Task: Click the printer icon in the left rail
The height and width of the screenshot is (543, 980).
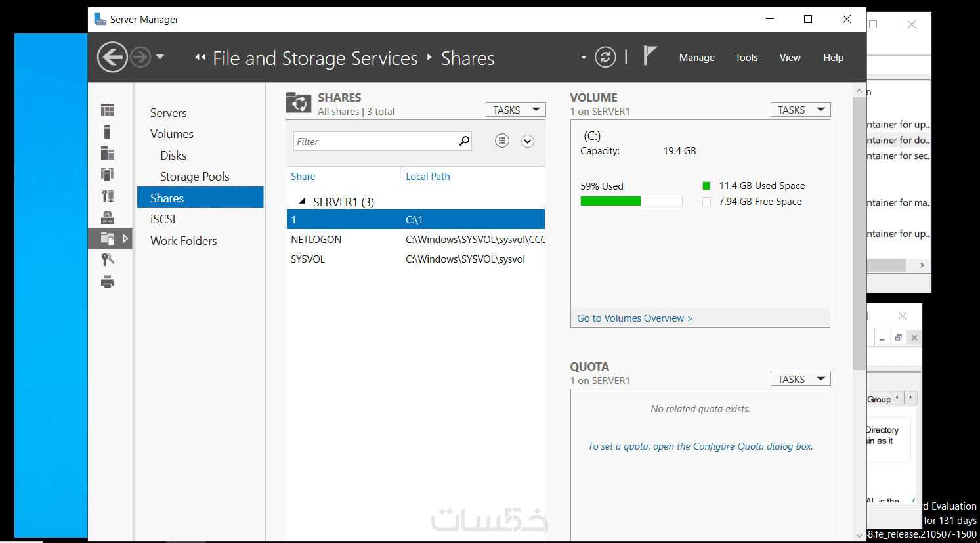Action: pyautogui.click(x=108, y=282)
